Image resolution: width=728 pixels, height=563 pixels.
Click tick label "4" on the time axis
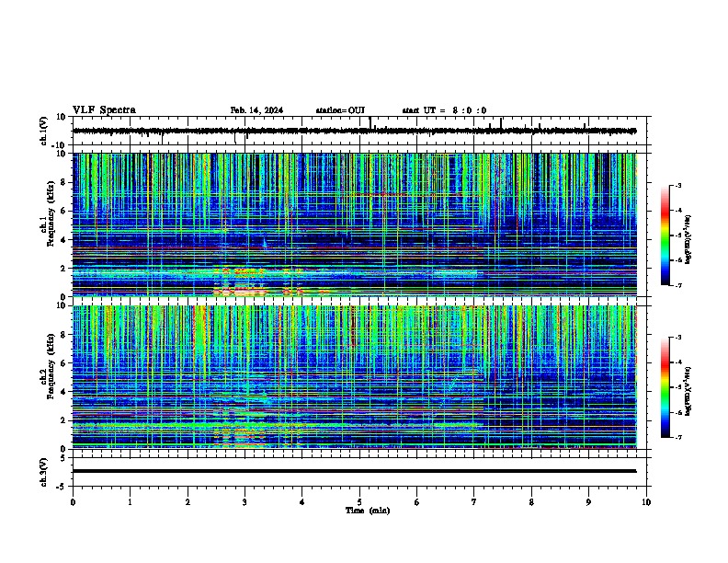302,502
